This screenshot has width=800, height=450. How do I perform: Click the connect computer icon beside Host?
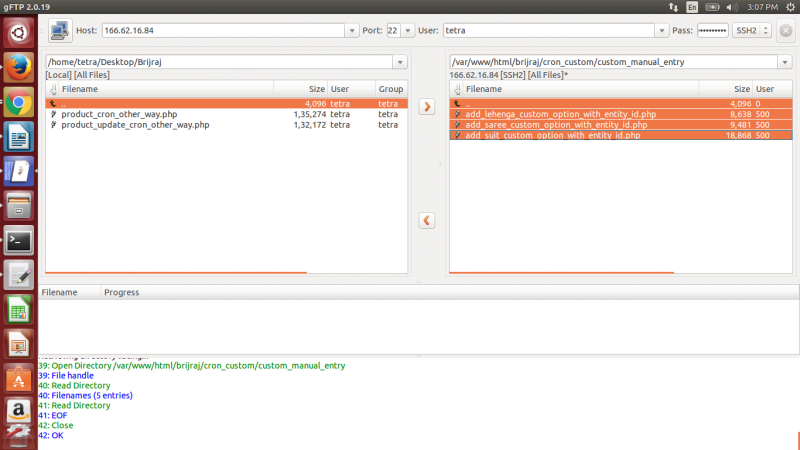pyautogui.click(x=60, y=31)
